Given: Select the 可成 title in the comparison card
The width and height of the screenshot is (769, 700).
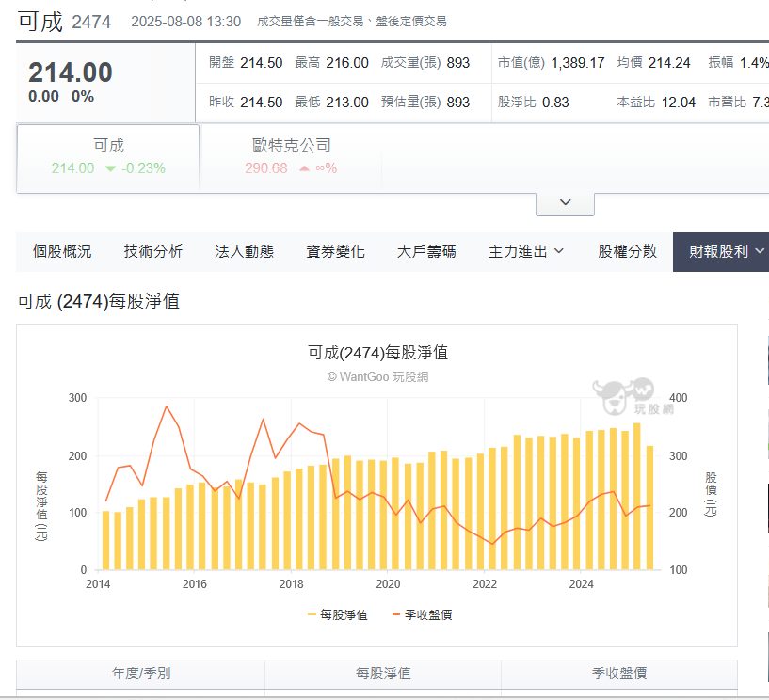Looking at the screenshot, I should pos(108,146).
